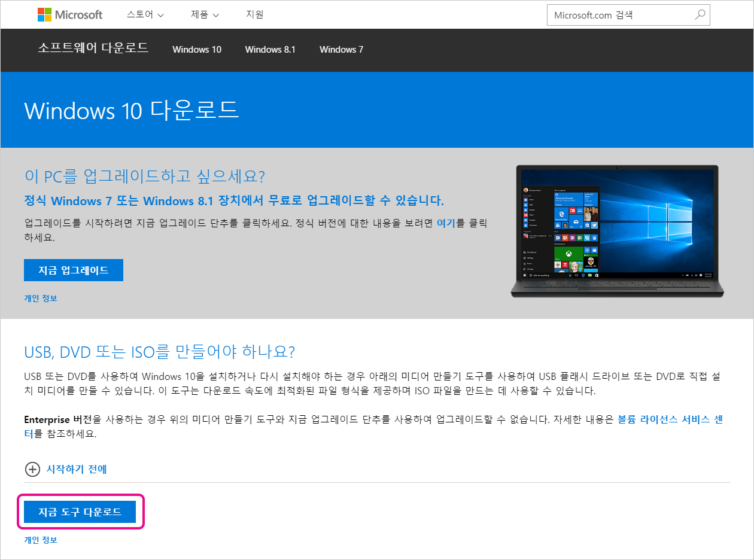Click the 지금 도구 다운로드 button
Screen dimensions: 754x560
coord(80,512)
